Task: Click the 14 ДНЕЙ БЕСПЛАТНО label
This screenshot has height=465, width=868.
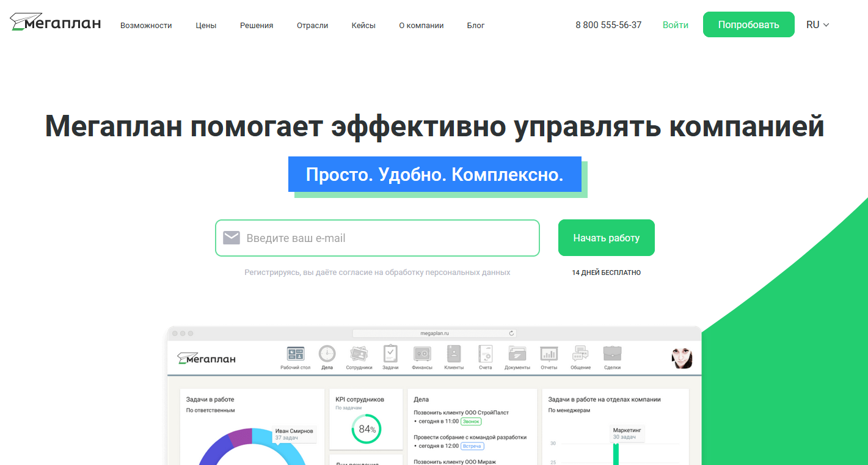Action: tap(607, 273)
